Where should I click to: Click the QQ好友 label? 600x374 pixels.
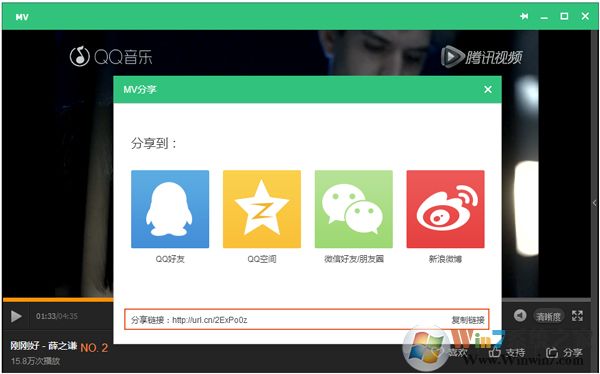[170, 259]
